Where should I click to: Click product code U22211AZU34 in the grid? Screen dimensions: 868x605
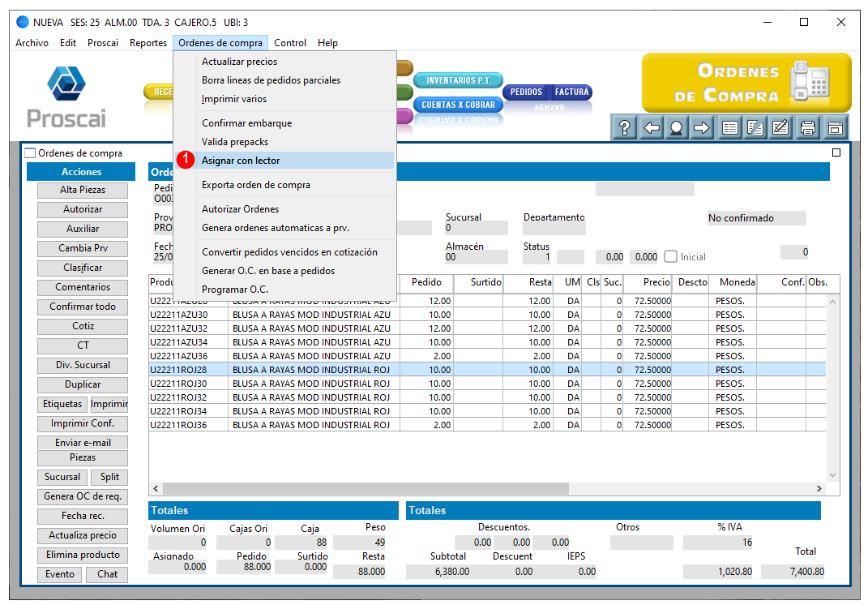click(x=179, y=342)
